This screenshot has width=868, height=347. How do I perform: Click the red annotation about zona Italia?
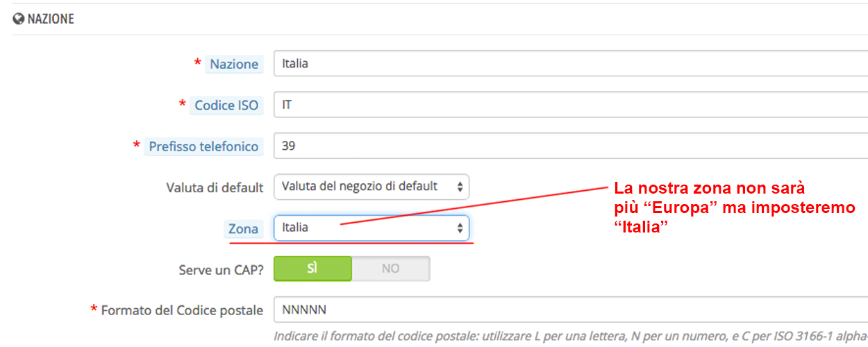point(733,208)
